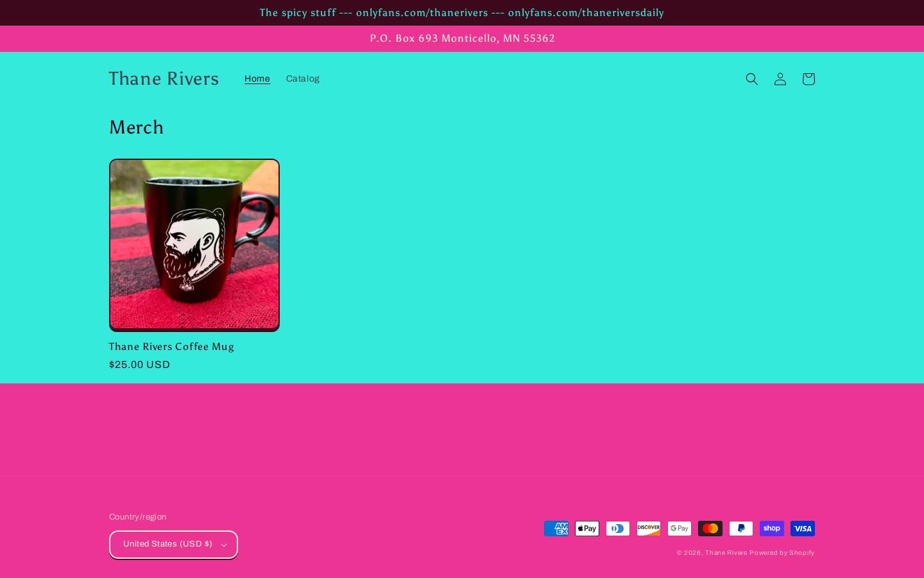The image size is (924, 578).
Task: Click the PayPal payment icon
Action: click(741, 529)
